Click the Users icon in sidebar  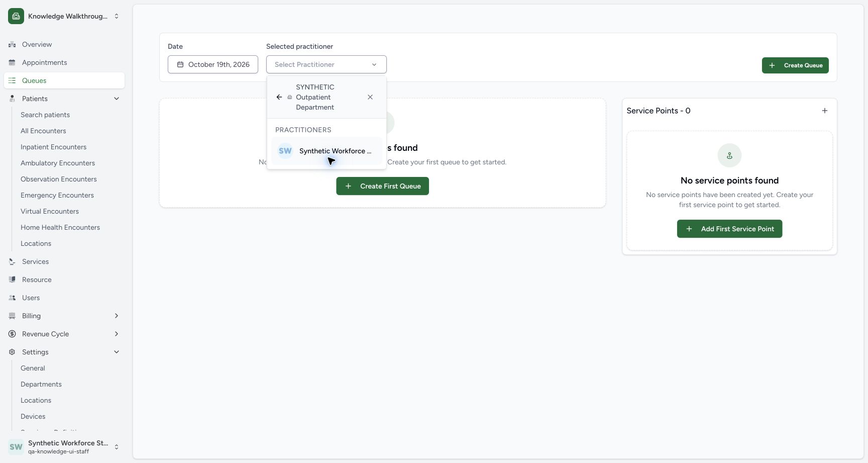(x=12, y=298)
